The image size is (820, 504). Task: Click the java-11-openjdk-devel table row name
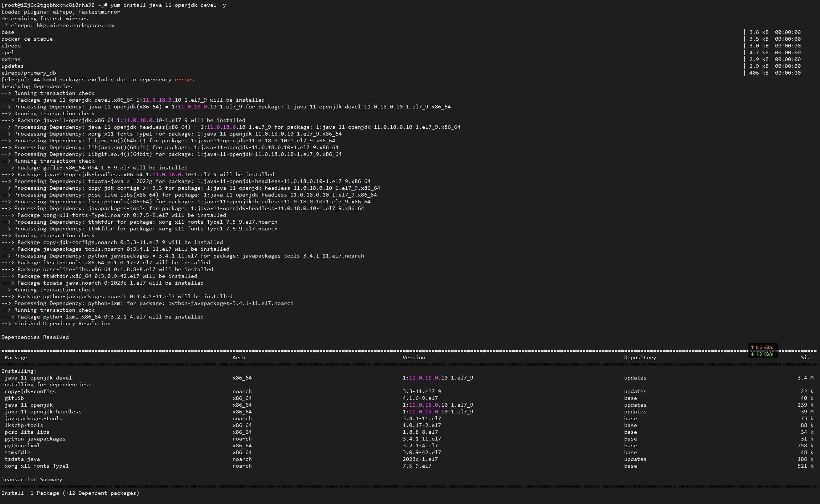click(38, 378)
